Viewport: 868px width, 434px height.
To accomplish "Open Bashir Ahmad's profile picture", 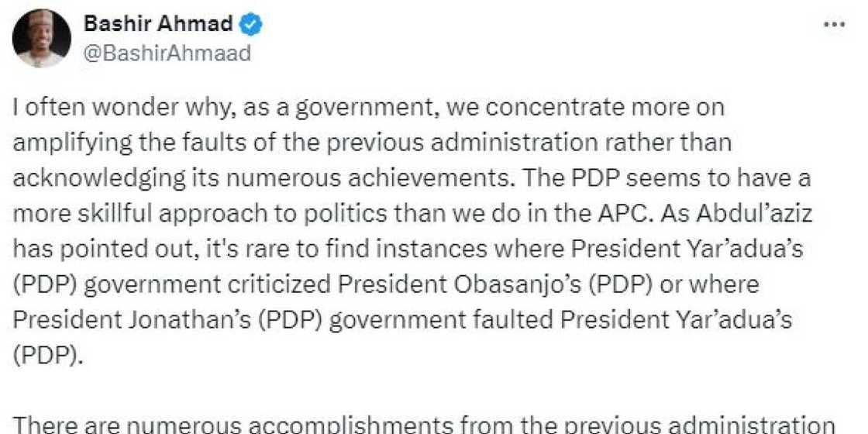I will (40, 38).
